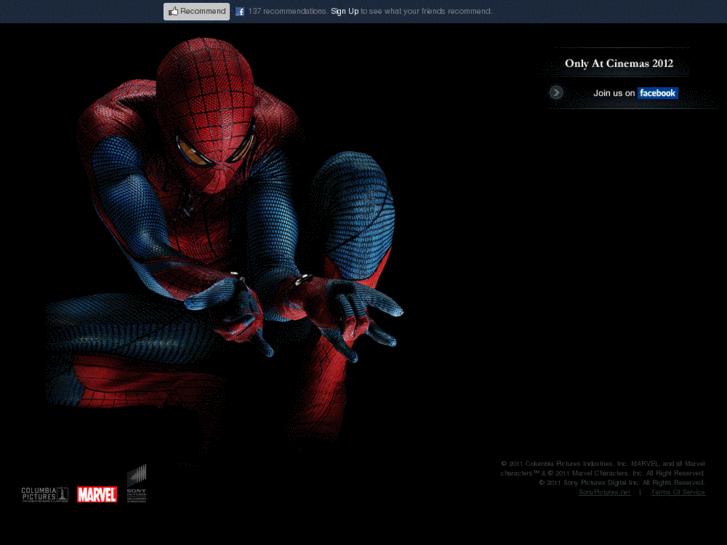Click the Join us on text
This screenshot has width=727, height=545.
pyautogui.click(x=614, y=93)
